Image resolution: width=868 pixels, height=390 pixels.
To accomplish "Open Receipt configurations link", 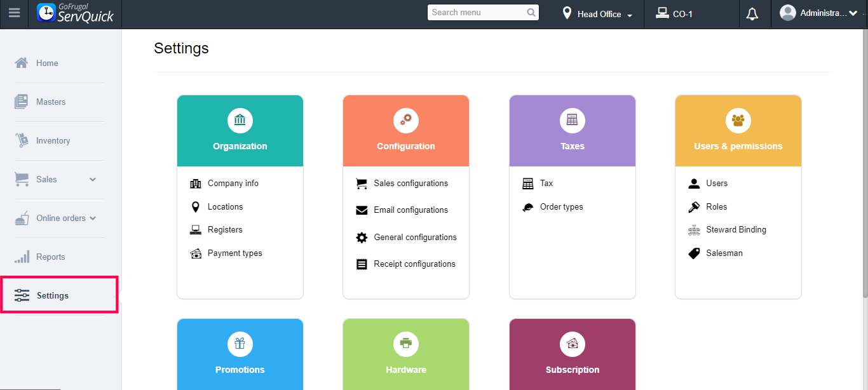I will [x=415, y=264].
